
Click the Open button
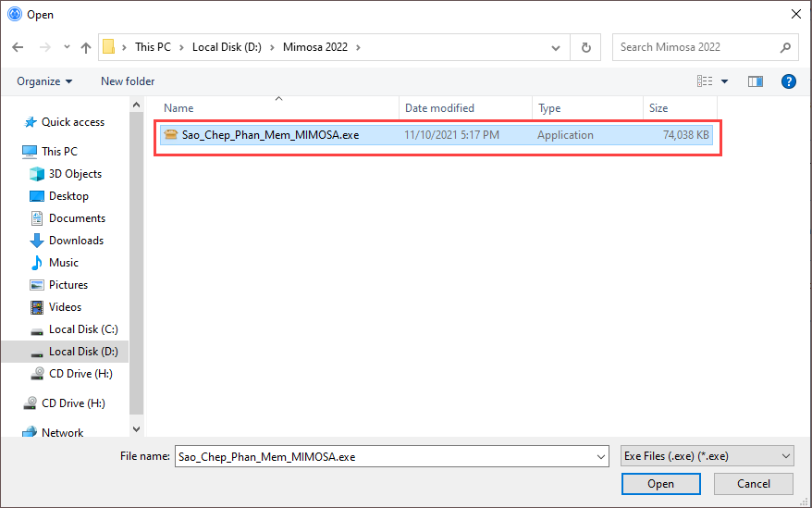point(660,484)
